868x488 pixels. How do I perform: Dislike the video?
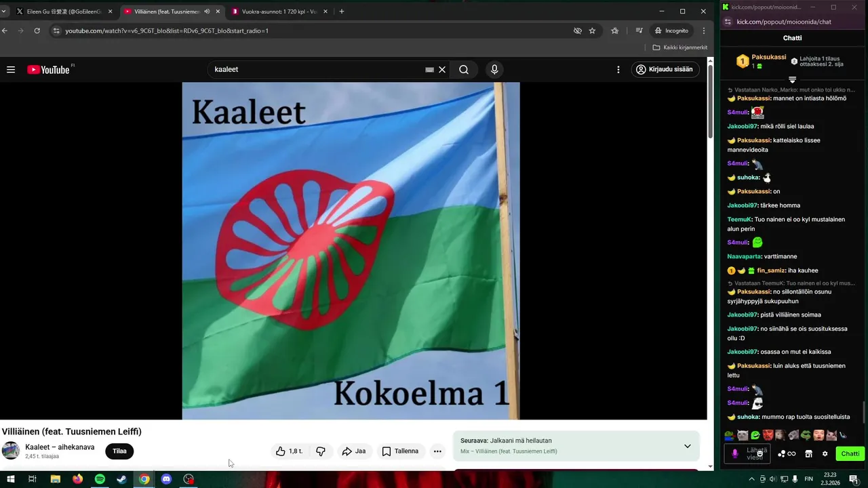click(321, 451)
